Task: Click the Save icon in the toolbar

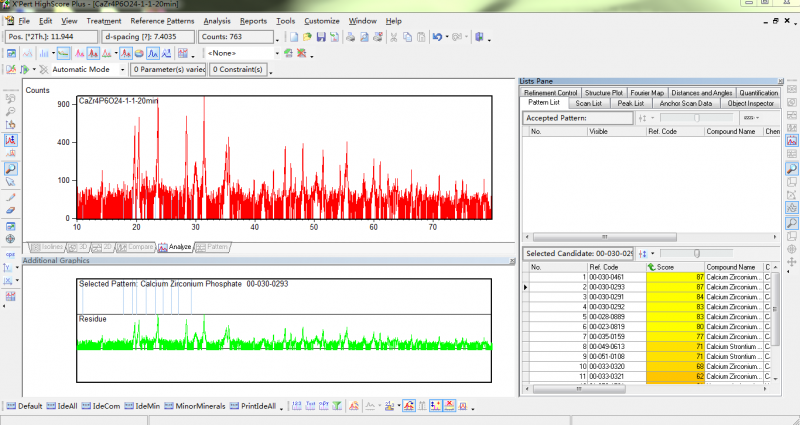Action: (323, 37)
